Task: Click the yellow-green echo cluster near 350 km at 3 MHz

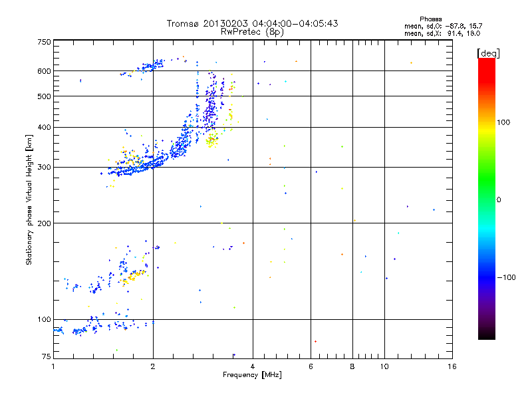Action: 212,140
